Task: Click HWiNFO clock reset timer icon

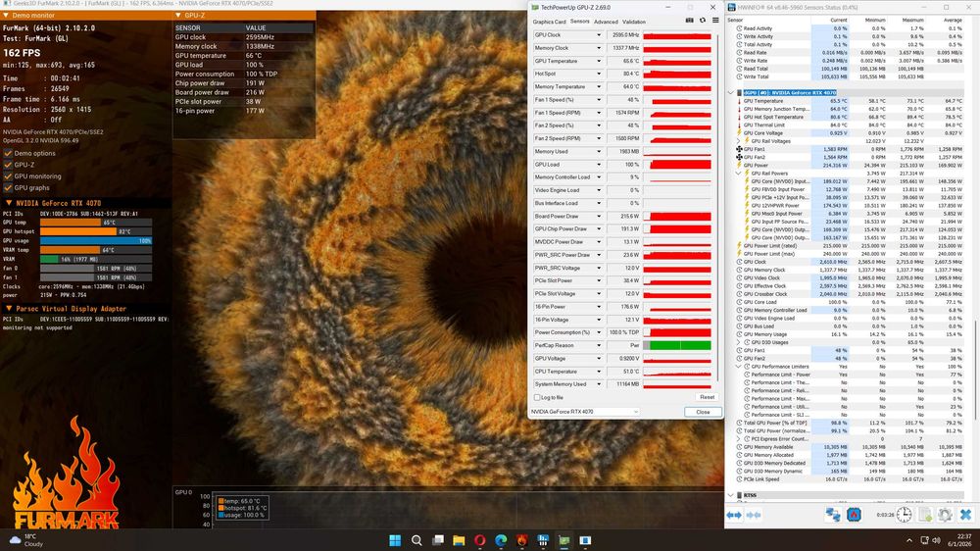Action: [x=905, y=515]
